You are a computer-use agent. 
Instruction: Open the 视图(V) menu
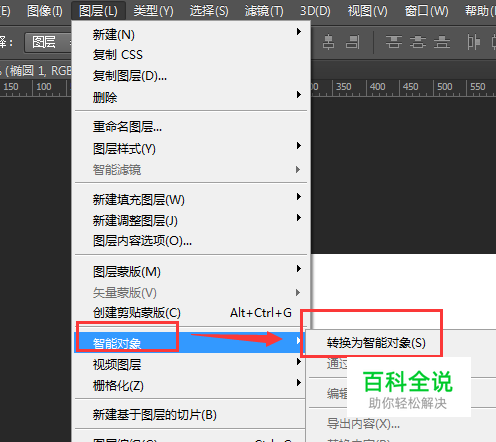pos(368,11)
